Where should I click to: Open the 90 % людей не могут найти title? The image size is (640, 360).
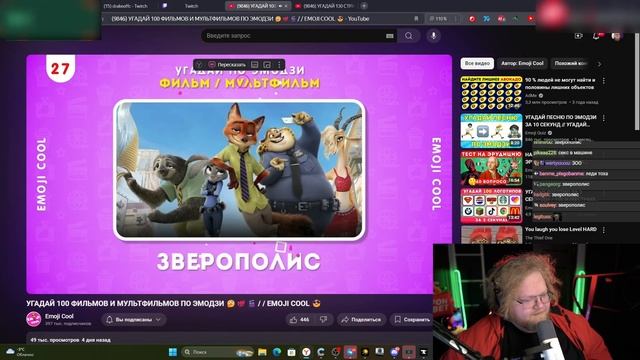click(560, 84)
